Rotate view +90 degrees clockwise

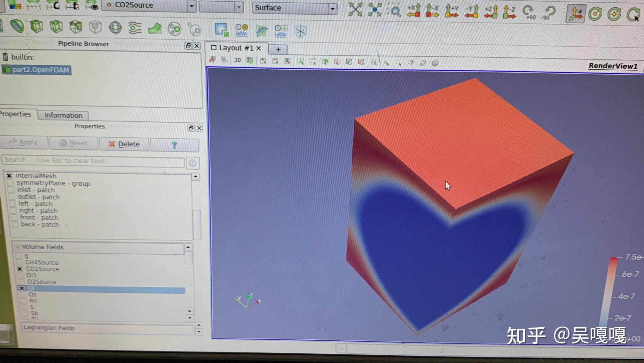click(x=529, y=12)
